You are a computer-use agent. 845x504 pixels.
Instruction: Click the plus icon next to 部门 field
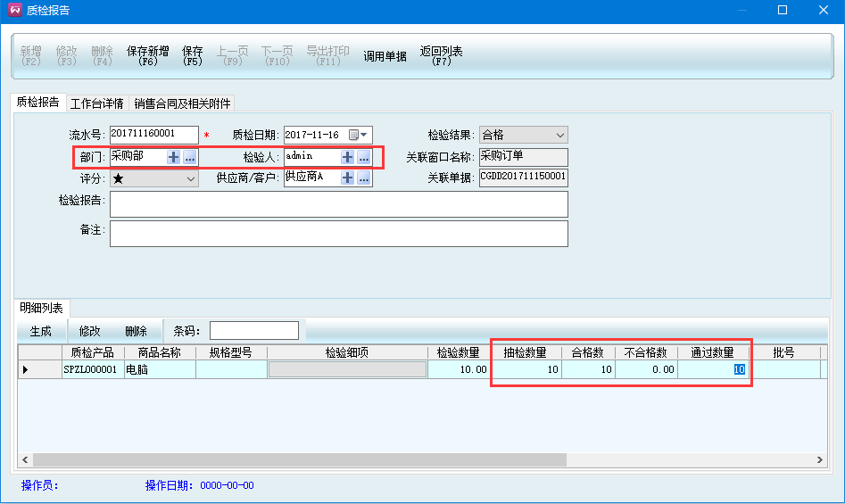click(173, 157)
